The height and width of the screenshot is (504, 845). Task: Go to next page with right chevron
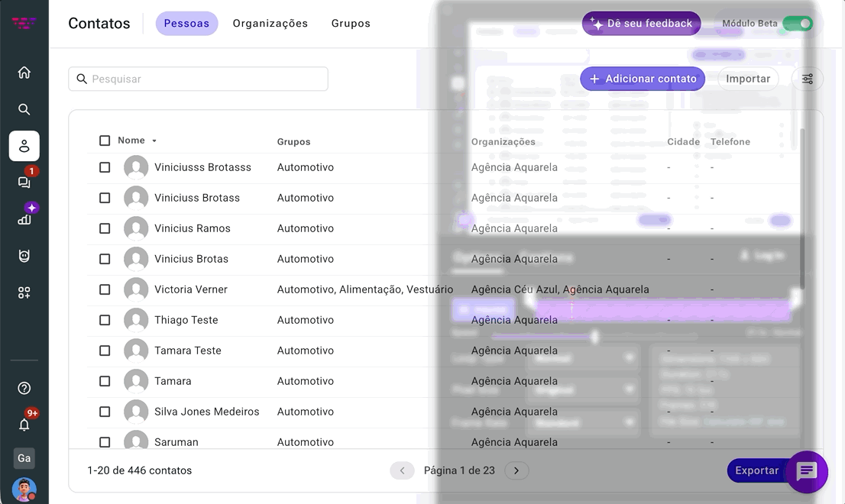coord(516,470)
